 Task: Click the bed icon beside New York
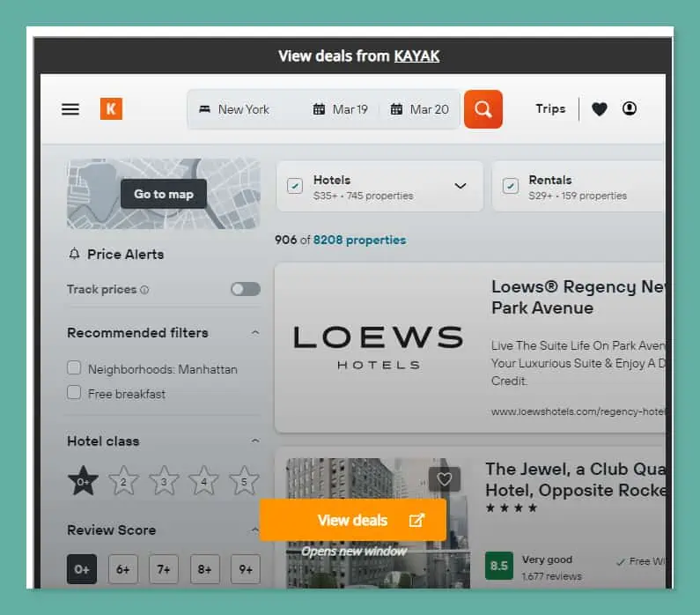pos(204,109)
